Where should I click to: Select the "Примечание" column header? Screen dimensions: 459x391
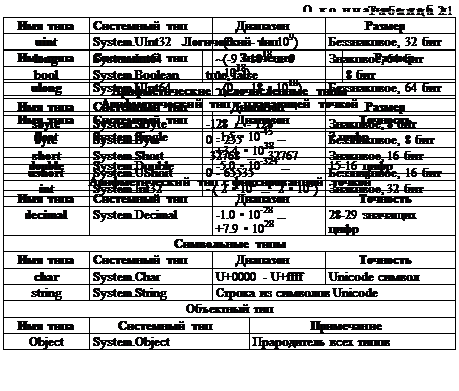coord(352,326)
